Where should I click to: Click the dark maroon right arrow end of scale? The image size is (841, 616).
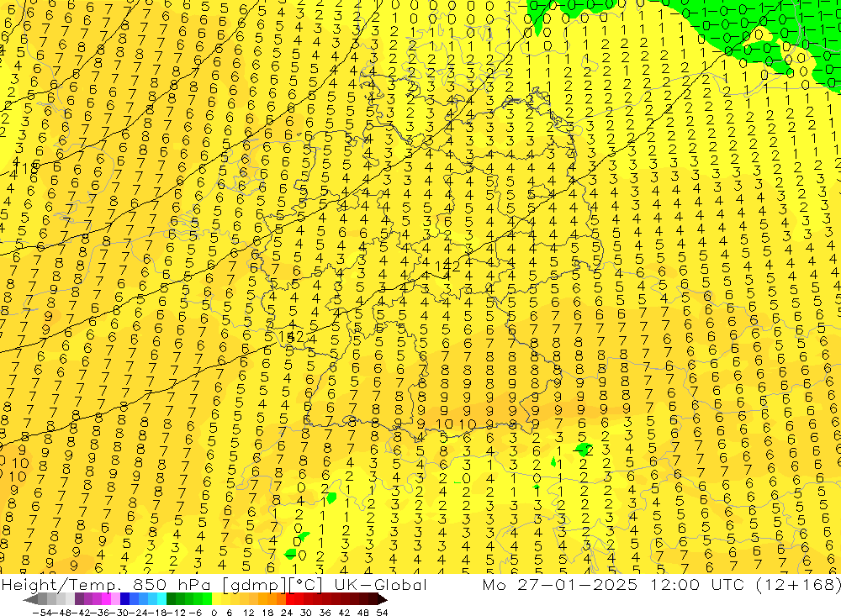click(382, 599)
